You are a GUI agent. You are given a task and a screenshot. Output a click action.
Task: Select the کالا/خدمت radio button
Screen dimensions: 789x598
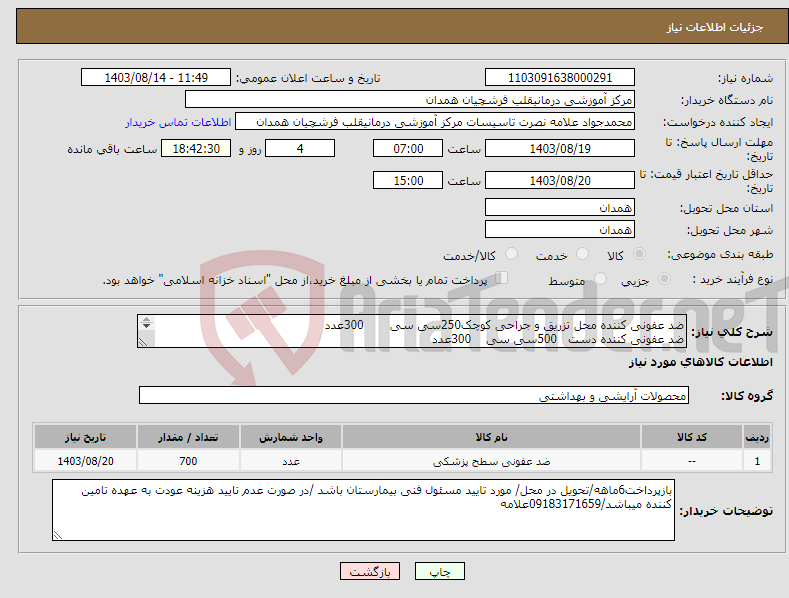click(x=511, y=254)
